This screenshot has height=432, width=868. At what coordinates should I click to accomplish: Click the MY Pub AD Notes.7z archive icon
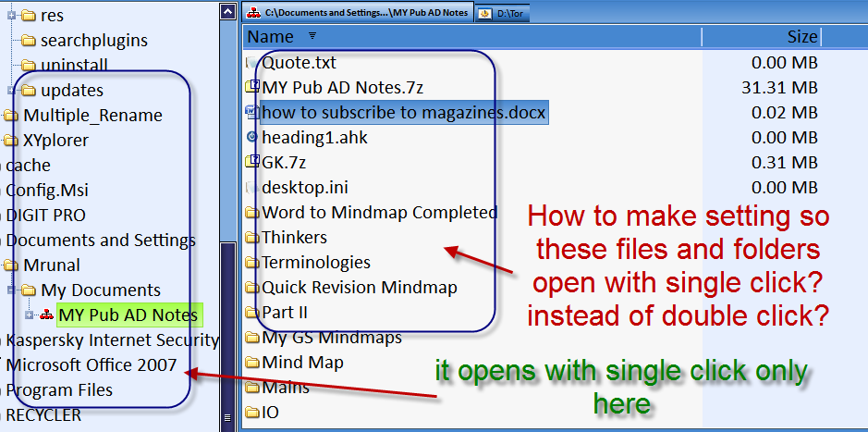[253, 88]
